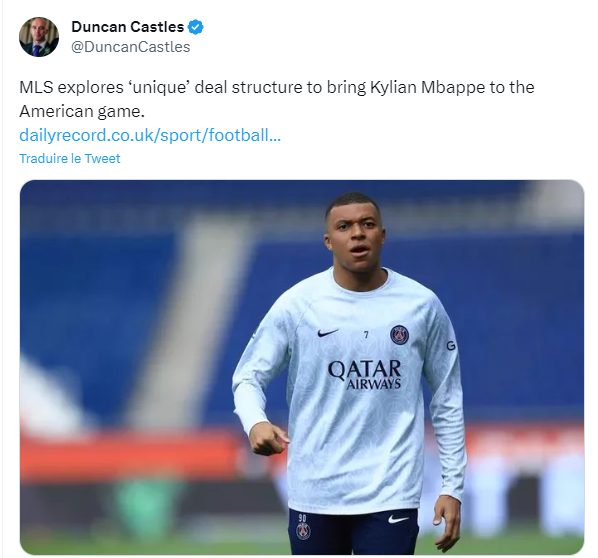Click 'American game.' in the tweet text
The width and height of the screenshot is (598, 558).
tap(82, 111)
